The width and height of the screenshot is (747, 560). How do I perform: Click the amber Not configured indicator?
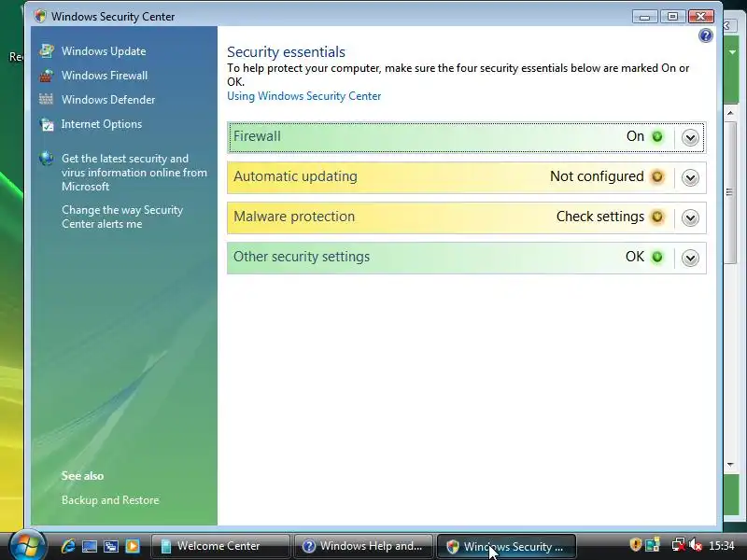point(657,176)
